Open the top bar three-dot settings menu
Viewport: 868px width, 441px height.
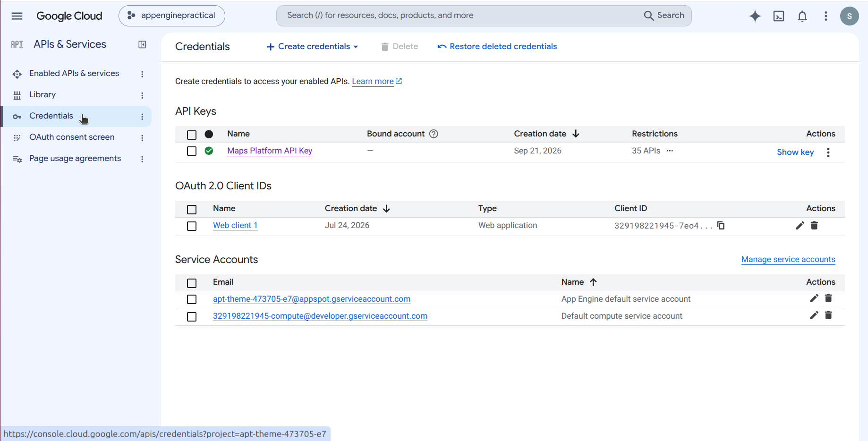(x=826, y=16)
